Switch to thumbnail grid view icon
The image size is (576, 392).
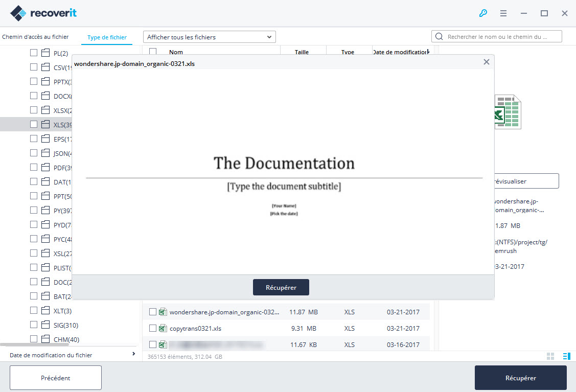pyautogui.click(x=550, y=356)
